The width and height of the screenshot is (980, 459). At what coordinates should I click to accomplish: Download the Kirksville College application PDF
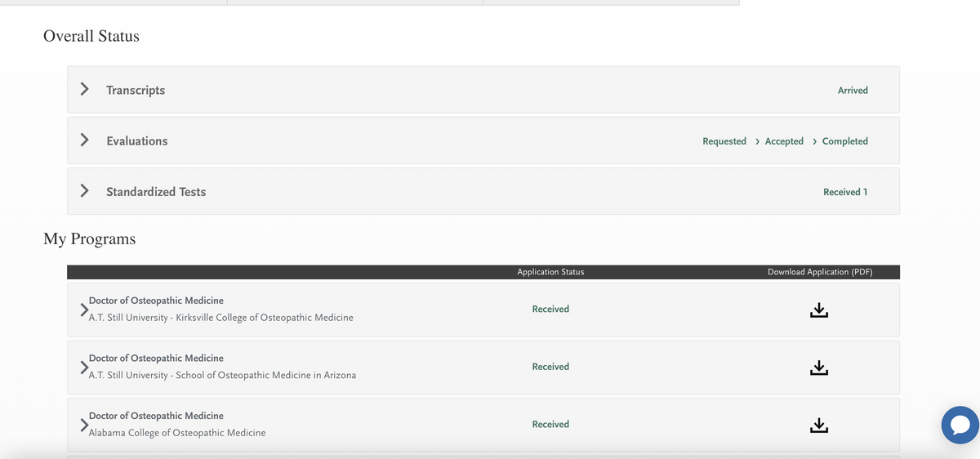(819, 310)
